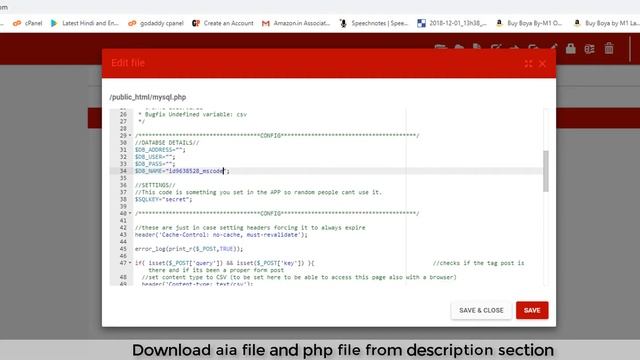Place cursor in $DB_ADDRESS line
Viewport: 640px width, 360px height.
point(160,150)
